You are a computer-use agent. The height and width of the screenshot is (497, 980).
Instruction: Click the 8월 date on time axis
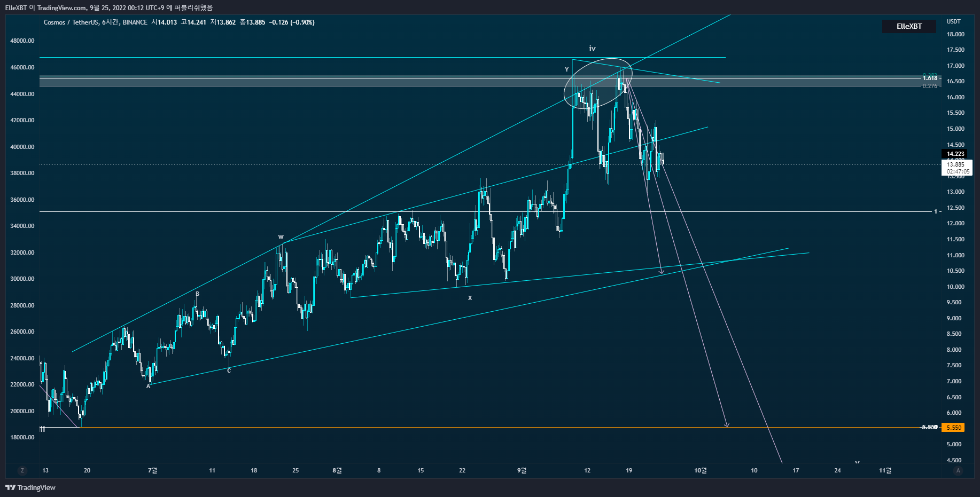[337, 470]
